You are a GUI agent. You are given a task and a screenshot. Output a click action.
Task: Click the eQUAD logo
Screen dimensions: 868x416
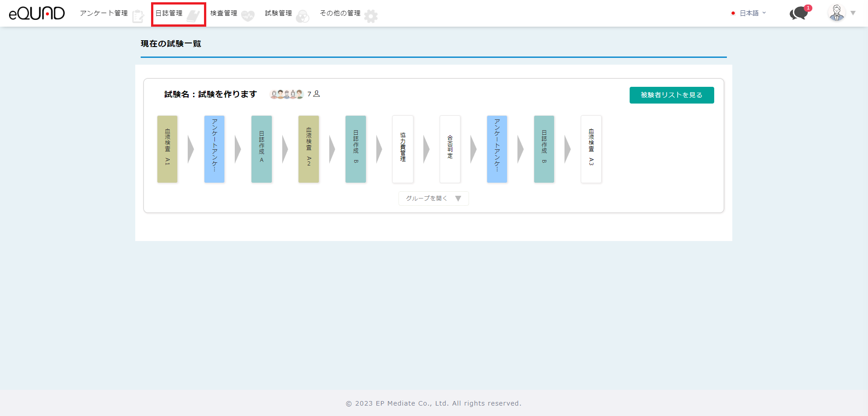pyautogui.click(x=37, y=14)
